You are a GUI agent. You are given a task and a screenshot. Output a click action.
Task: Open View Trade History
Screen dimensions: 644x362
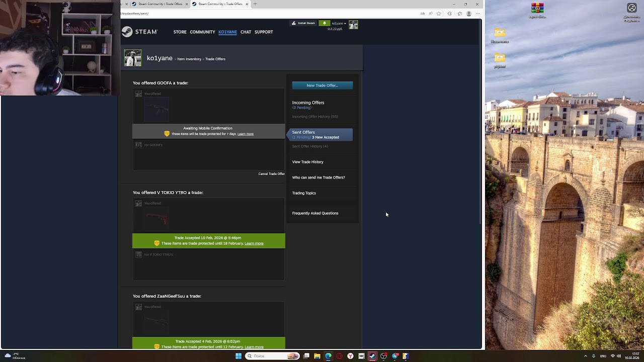pos(307,162)
